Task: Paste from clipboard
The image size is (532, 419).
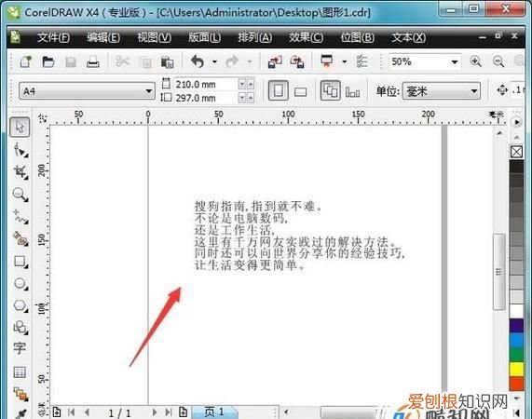Action: point(167,62)
